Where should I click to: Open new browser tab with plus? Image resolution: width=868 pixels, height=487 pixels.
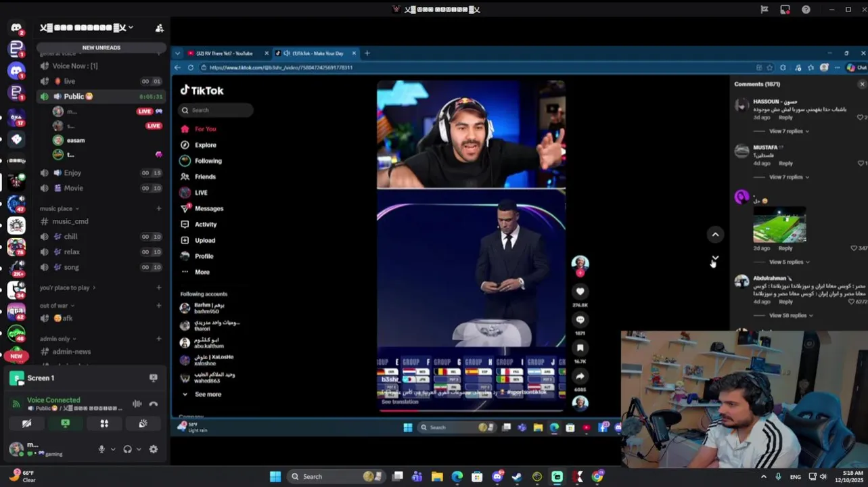[x=367, y=53]
